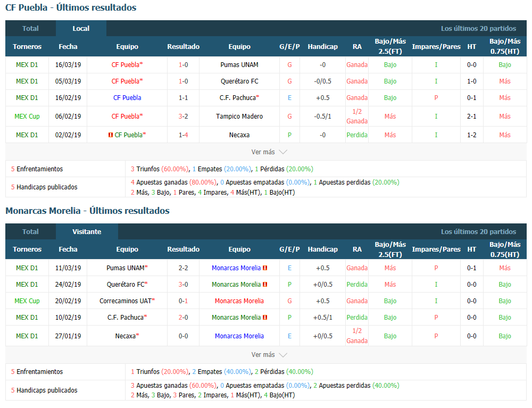Click 4 Apuestas ganadas (80.00%) summary
Viewport: 532px width, 408px height.
pos(173,182)
